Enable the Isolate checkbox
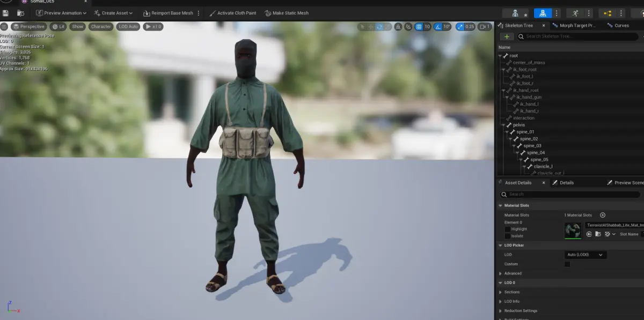The height and width of the screenshot is (320, 644). [508, 236]
